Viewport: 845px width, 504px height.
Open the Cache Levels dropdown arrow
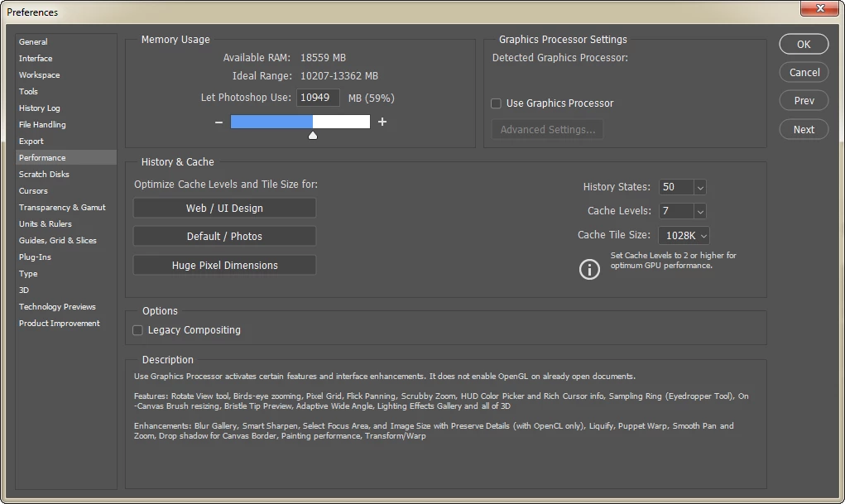pos(700,211)
